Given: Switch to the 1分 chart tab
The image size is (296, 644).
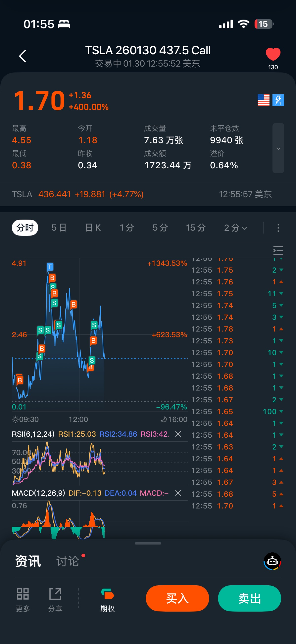Looking at the screenshot, I should (127, 228).
